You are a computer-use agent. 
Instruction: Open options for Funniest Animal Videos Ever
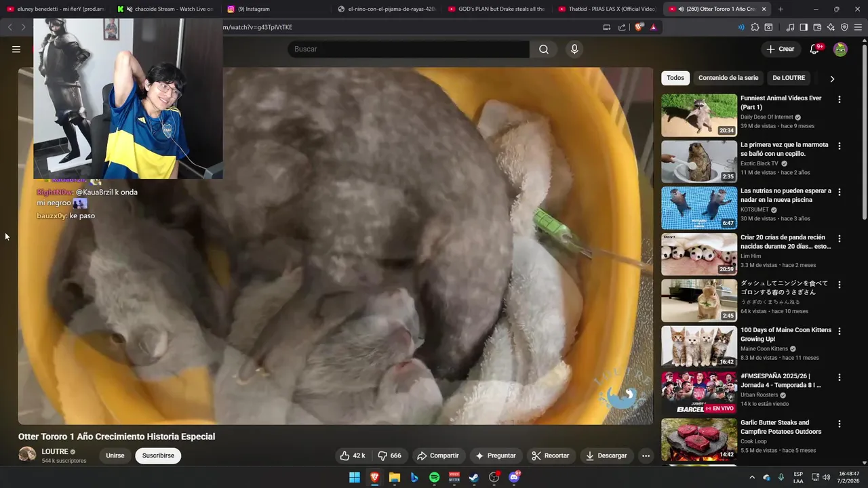840,100
